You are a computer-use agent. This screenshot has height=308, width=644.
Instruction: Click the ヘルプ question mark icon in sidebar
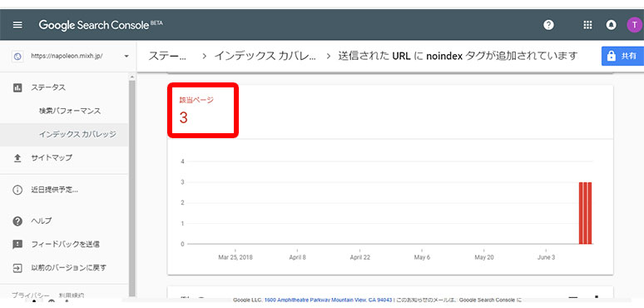17,221
